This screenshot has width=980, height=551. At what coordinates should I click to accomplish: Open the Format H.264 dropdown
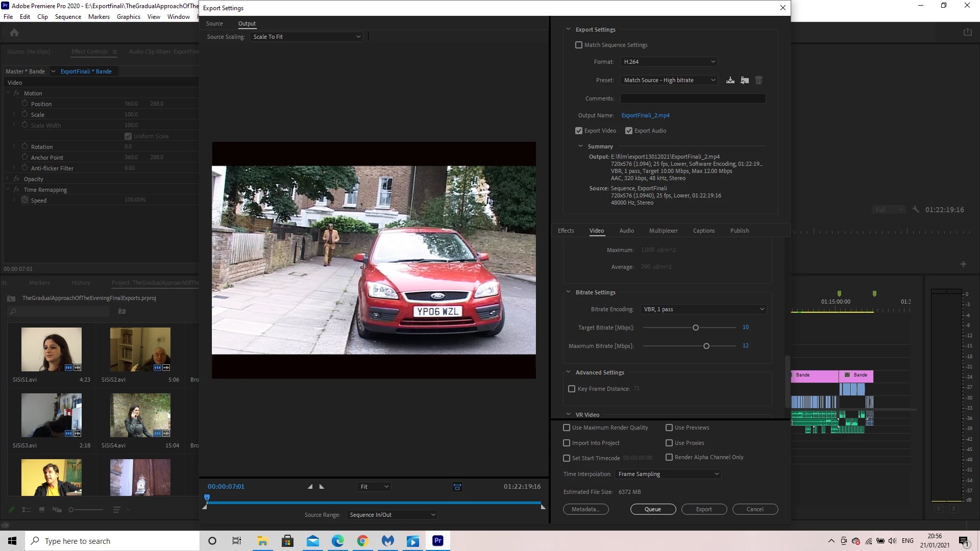pyautogui.click(x=669, y=62)
